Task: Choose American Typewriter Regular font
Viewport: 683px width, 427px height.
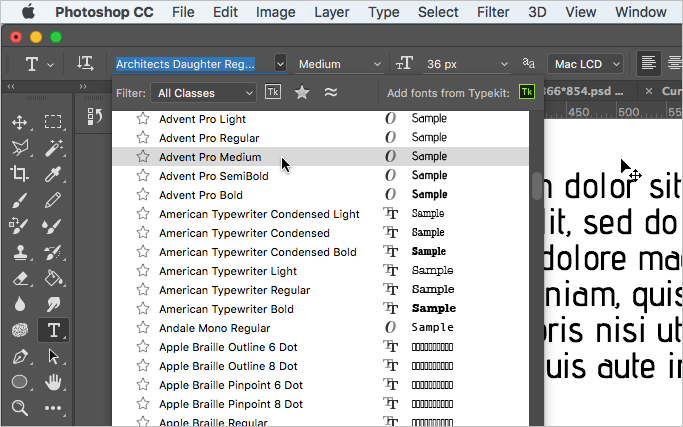Action: pos(321,290)
